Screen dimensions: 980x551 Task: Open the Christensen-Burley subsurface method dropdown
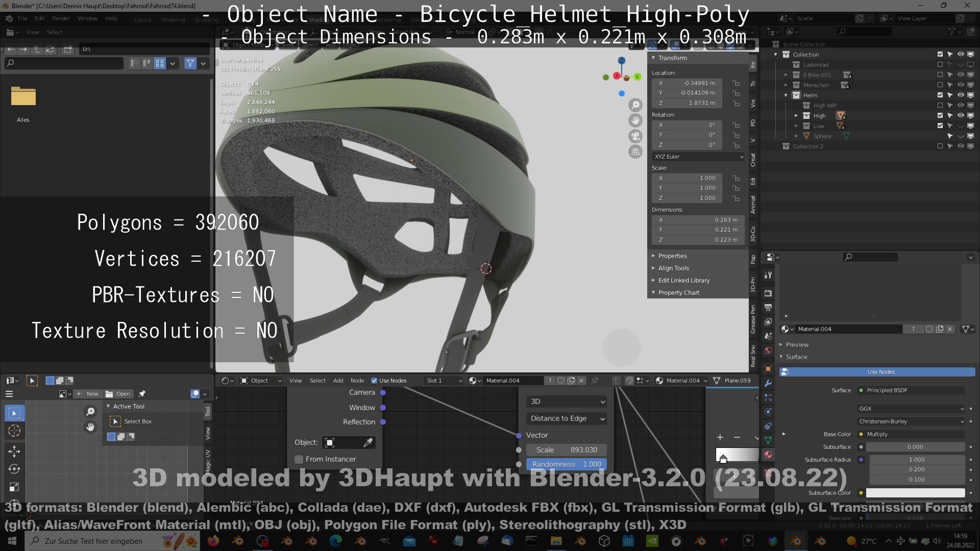911,421
